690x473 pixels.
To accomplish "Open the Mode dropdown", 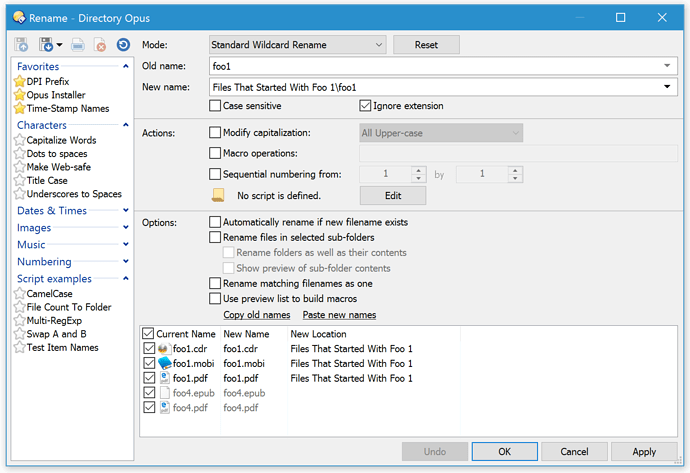I will click(x=297, y=45).
